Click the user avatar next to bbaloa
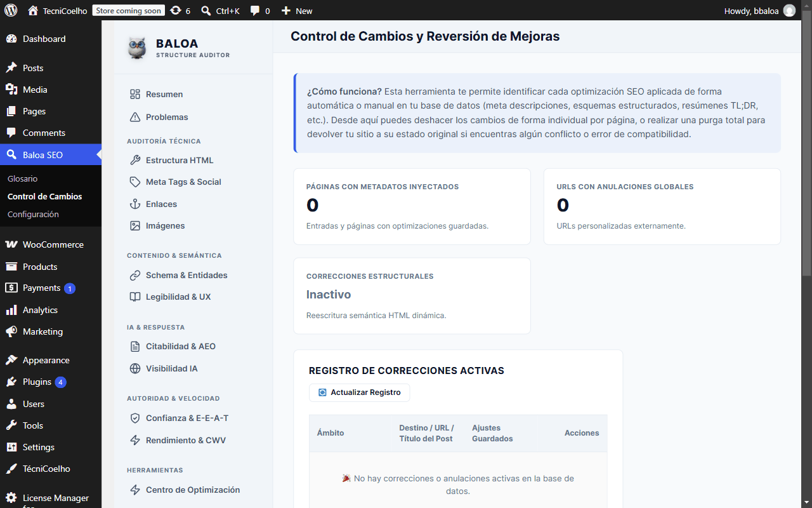The width and height of the screenshot is (812, 508). click(789, 10)
